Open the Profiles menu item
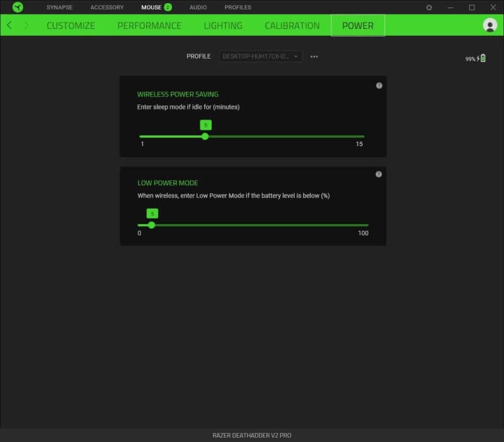This screenshot has height=442, width=504. click(238, 8)
